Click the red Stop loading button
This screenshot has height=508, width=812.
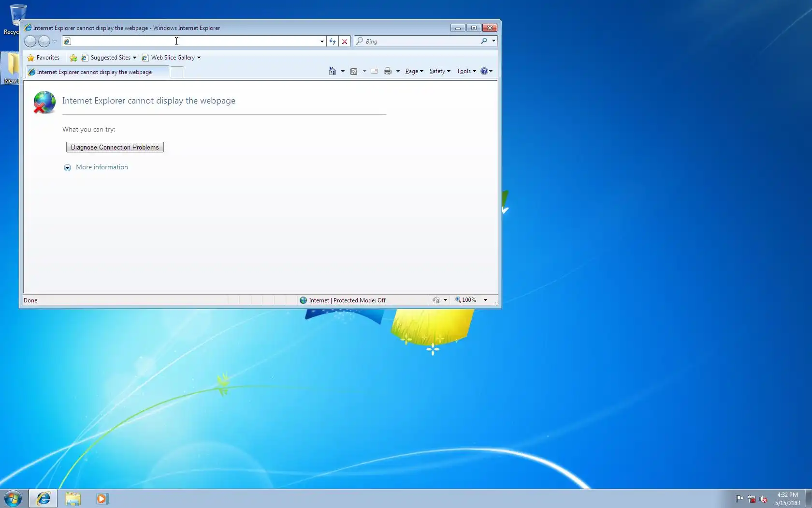(x=345, y=42)
